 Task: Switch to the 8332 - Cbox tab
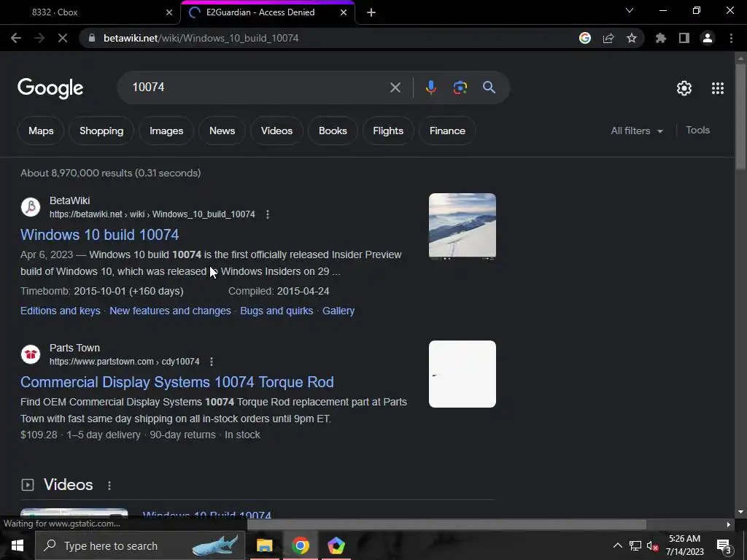tap(90, 12)
